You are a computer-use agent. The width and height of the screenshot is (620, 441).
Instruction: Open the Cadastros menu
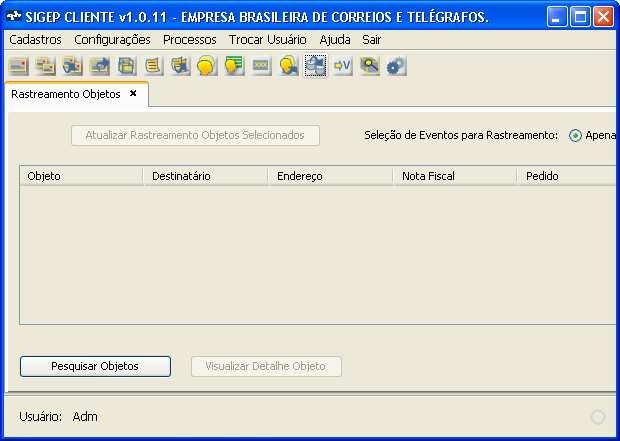coord(36,40)
